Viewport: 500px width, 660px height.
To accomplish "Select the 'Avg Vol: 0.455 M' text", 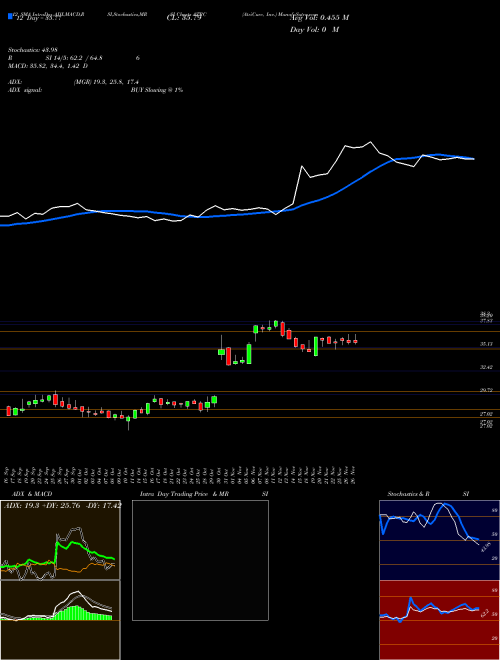I will click(319, 18).
